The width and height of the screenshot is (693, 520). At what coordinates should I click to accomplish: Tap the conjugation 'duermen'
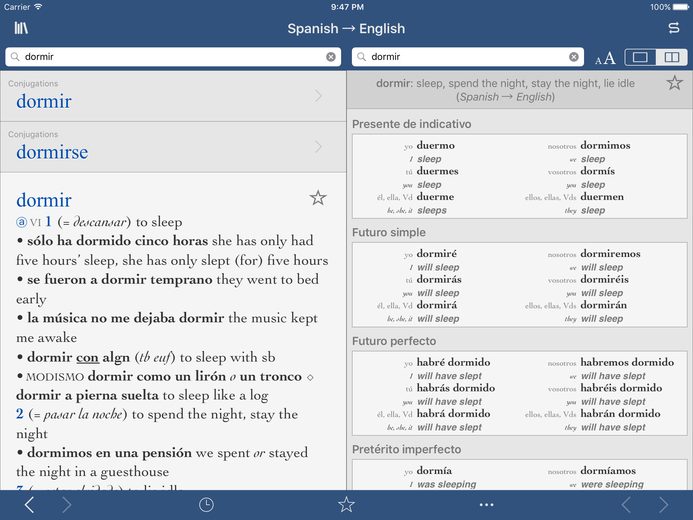(602, 197)
